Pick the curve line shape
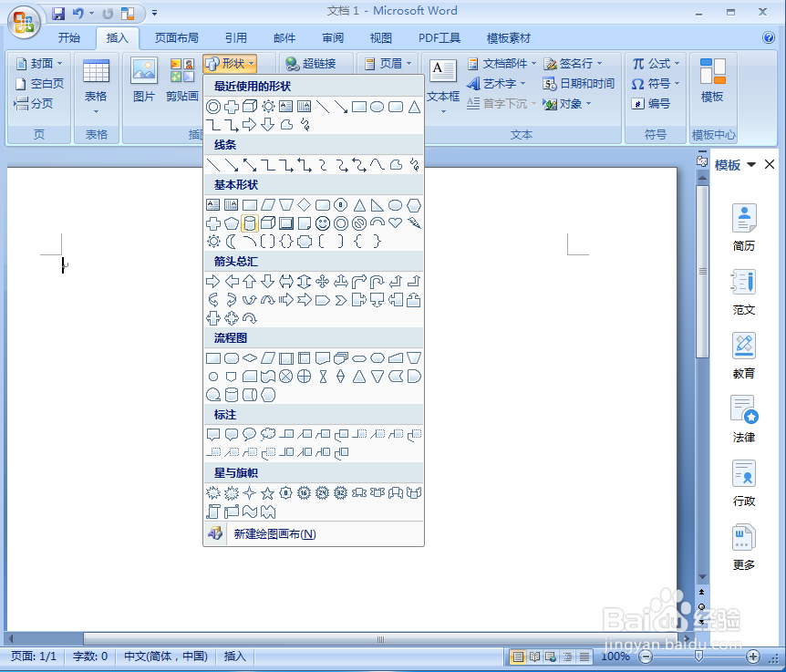 pos(377,164)
